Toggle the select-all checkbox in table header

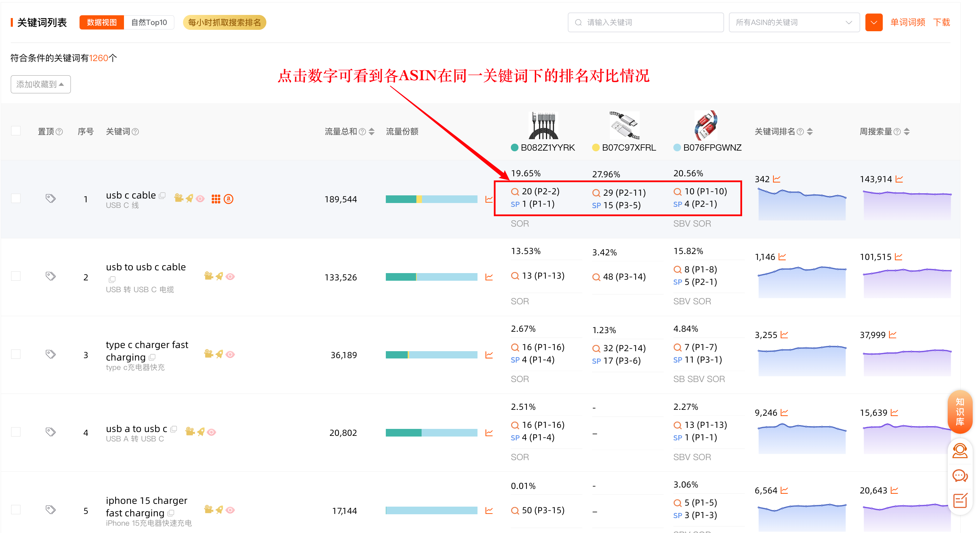click(16, 131)
